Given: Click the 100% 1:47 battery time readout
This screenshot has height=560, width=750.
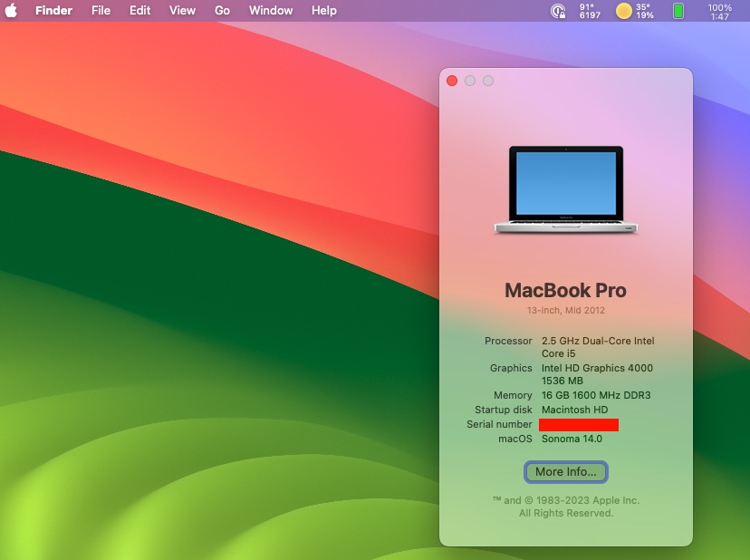Looking at the screenshot, I should click(x=719, y=12).
